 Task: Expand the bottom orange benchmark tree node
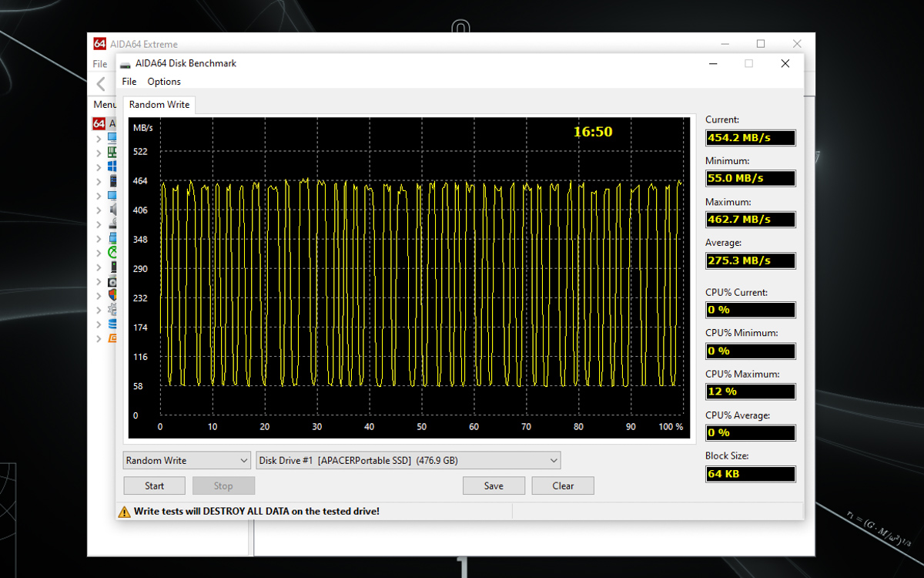point(99,338)
